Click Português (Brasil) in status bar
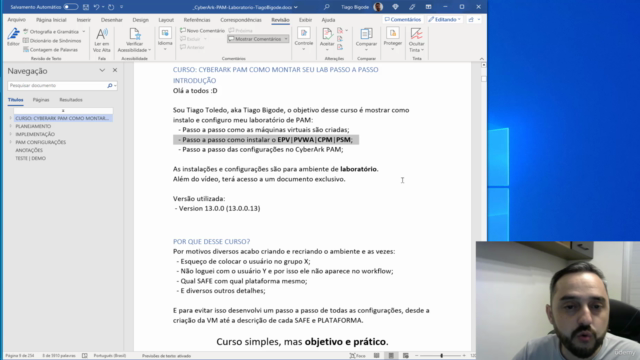The height and width of the screenshot is (360, 640). click(x=109, y=356)
